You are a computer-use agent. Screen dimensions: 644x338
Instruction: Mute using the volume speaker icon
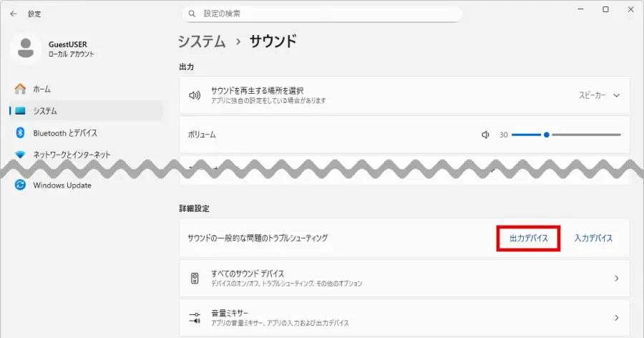pos(485,135)
